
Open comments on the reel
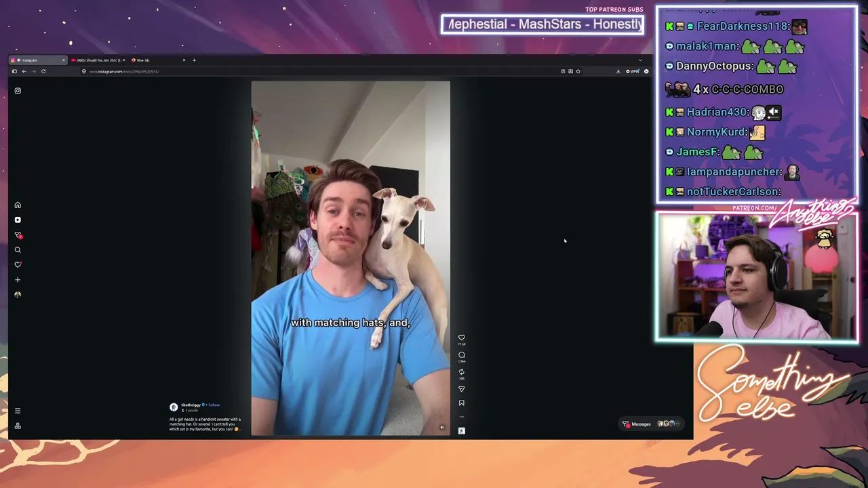click(x=462, y=354)
